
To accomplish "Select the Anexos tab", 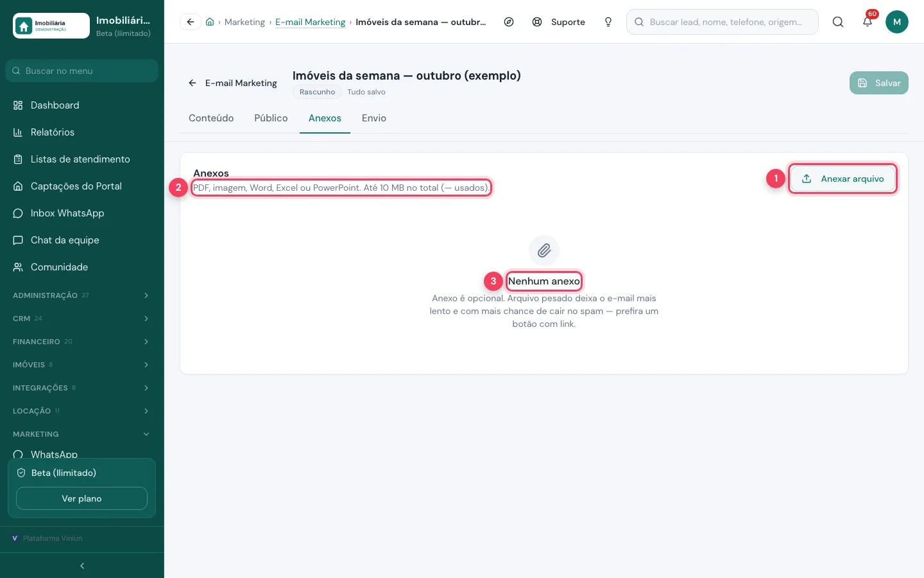I will (325, 118).
